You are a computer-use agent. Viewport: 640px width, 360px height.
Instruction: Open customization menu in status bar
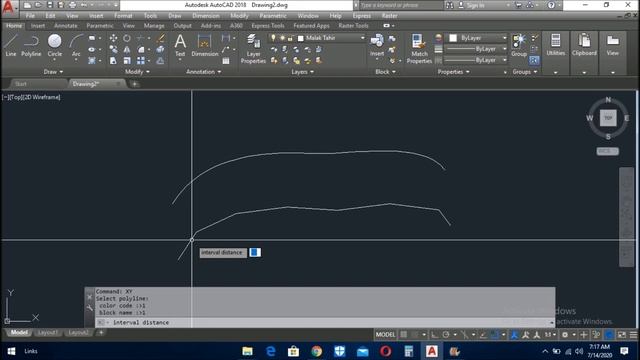pos(633,335)
